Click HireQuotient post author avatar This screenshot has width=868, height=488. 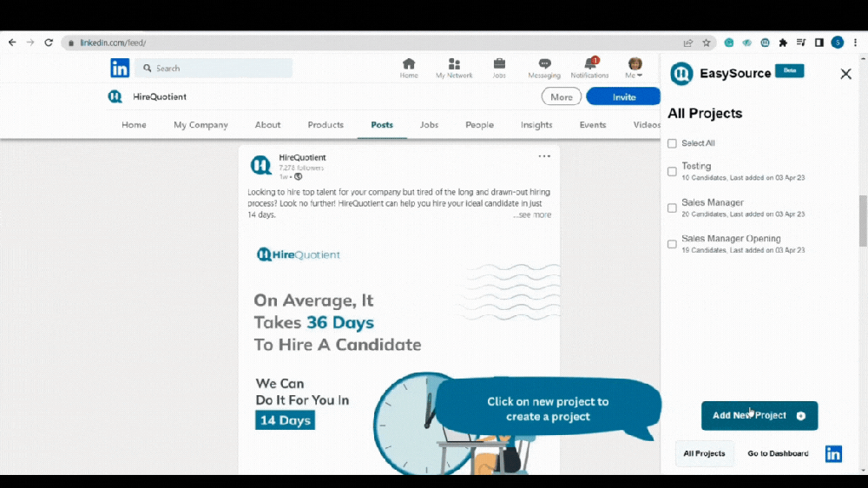[260, 165]
